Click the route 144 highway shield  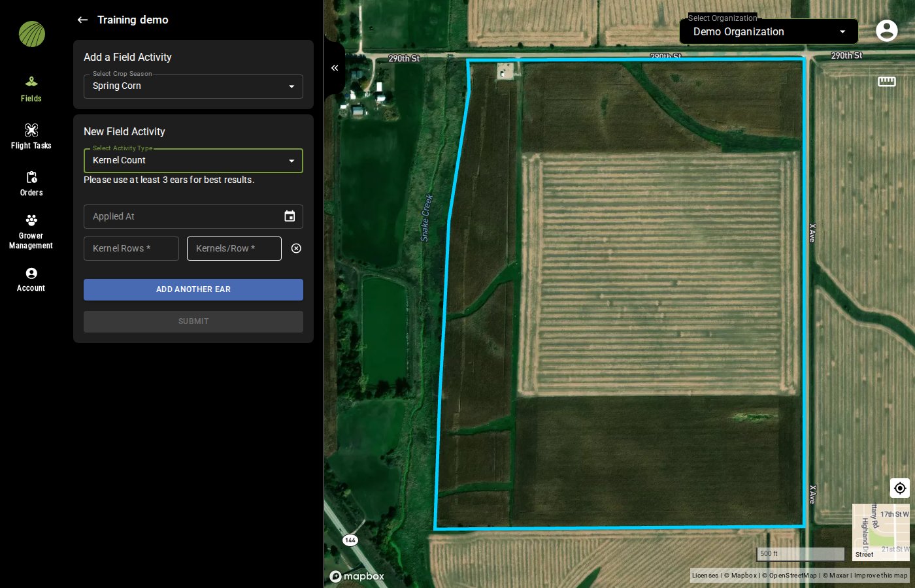[x=350, y=540]
